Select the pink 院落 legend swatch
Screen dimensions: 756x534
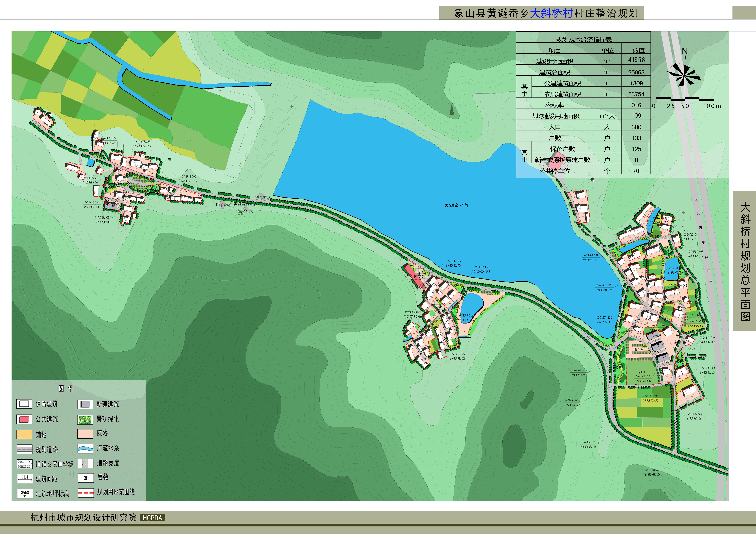coord(85,434)
